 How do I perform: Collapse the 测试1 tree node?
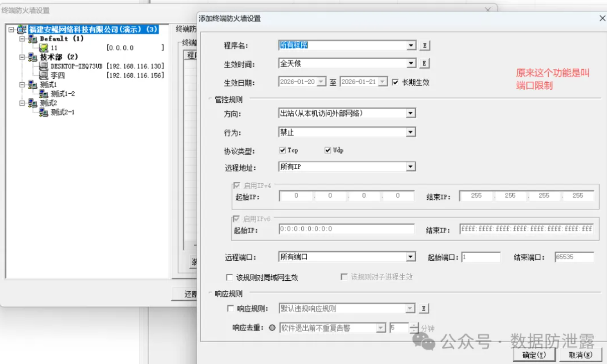point(22,85)
